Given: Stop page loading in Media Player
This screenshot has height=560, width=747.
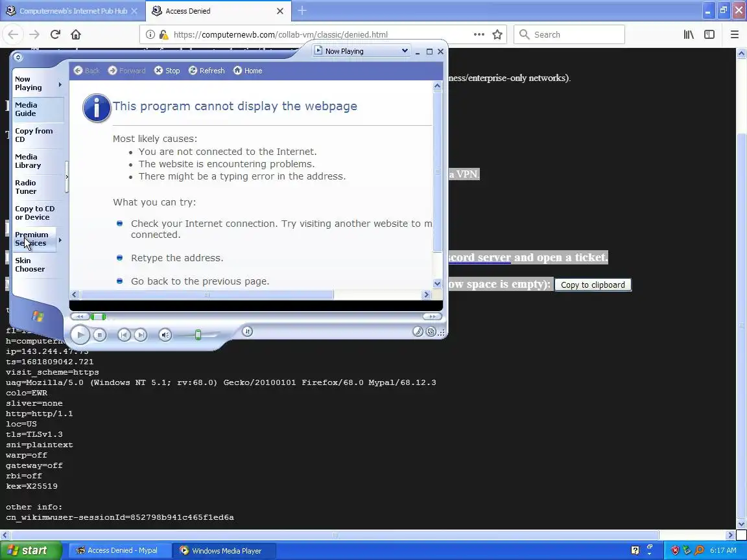Looking at the screenshot, I should (x=167, y=71).
